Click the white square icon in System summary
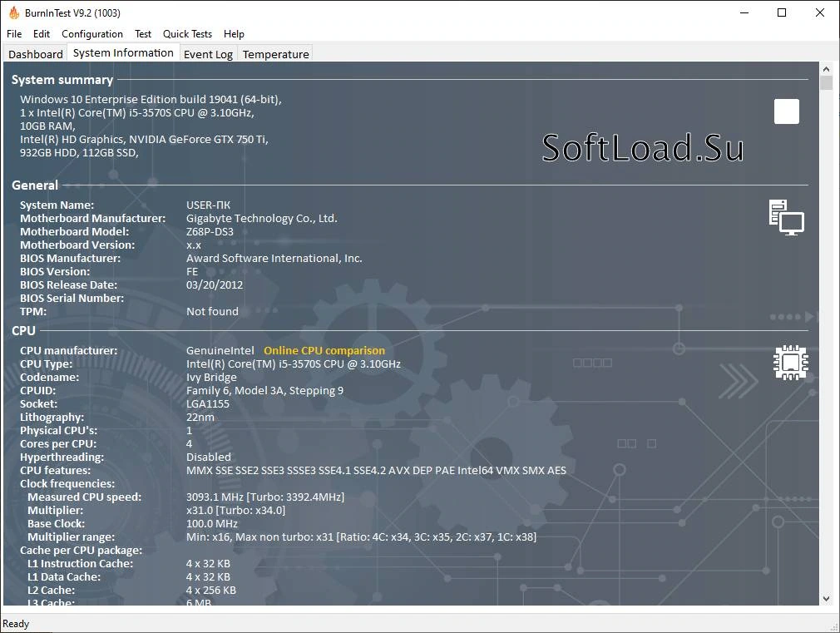The image size is (840, 633). click(x=787, y=111)
